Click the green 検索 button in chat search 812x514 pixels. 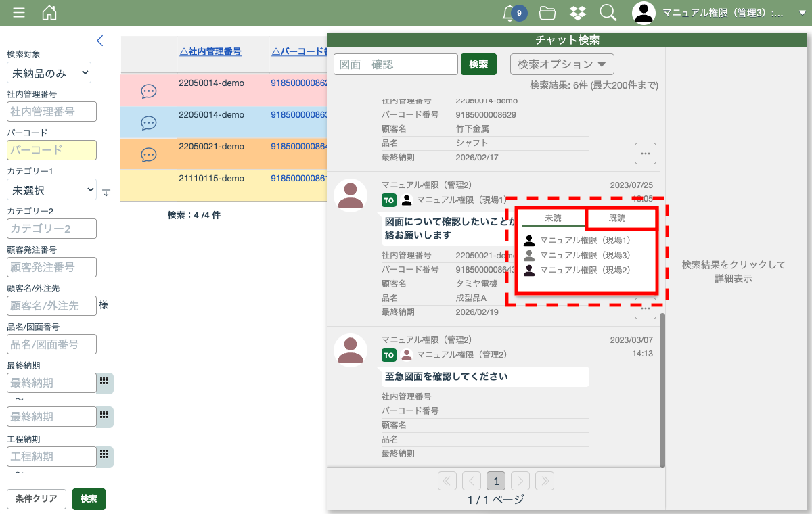click(478, 64)
